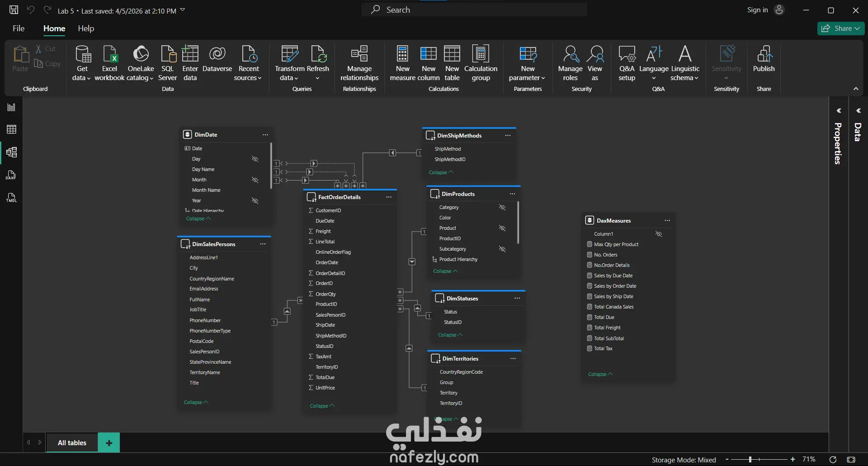Connect to Dataverse

pos(217,59)
